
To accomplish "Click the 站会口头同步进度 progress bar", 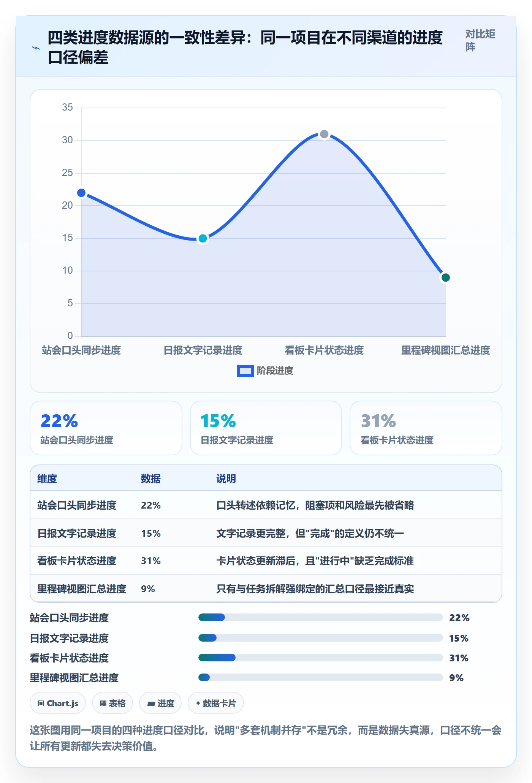I will (321, 617).
